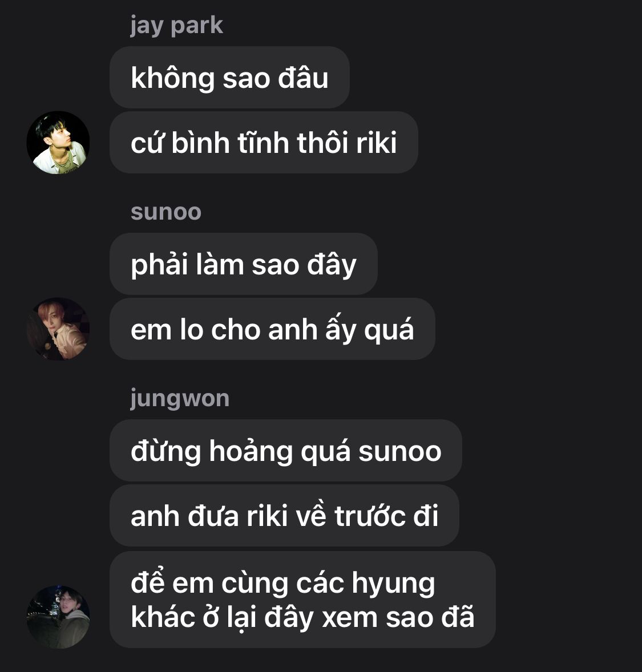Select message 'không sao đâu'

click(x=229, y=78)
